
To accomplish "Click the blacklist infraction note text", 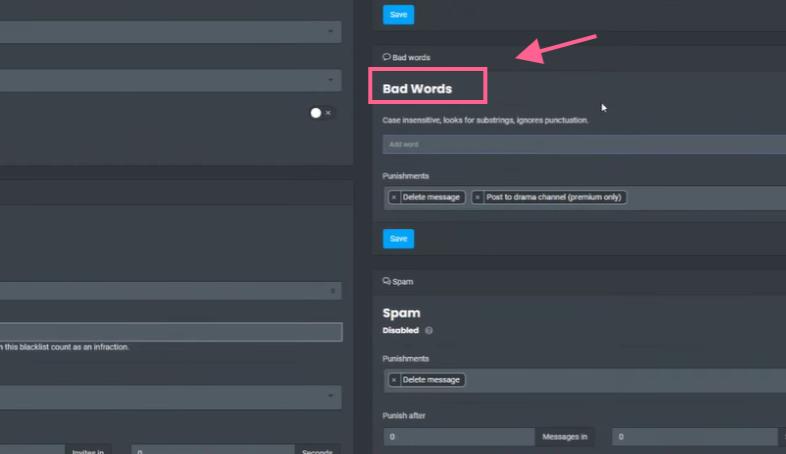I will coord(65,347).
